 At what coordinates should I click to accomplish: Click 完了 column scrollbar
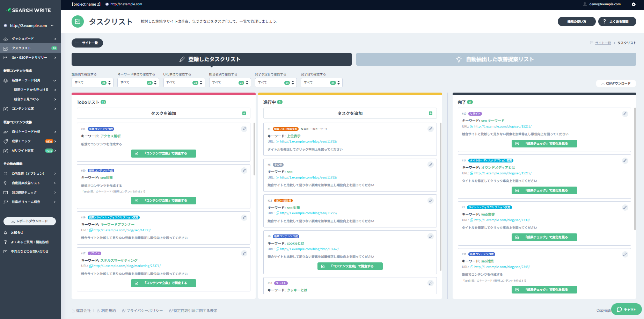[x=635, y=169]
